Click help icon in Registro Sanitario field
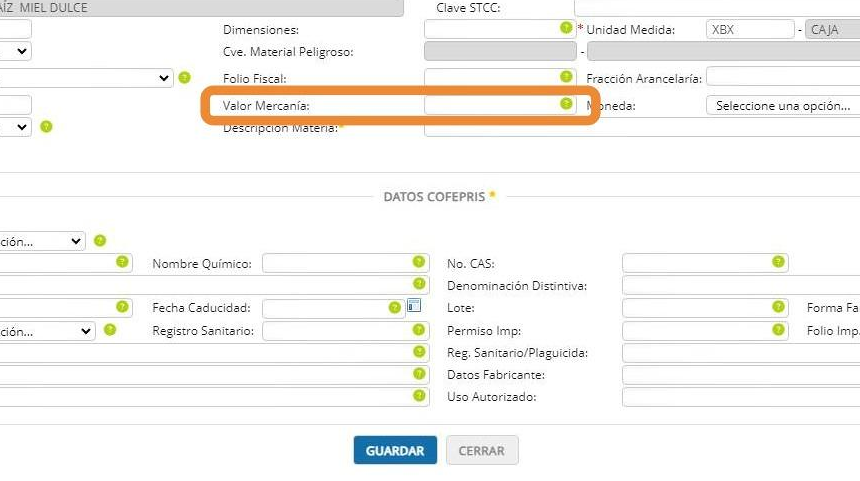 click(x=419, y=329)
